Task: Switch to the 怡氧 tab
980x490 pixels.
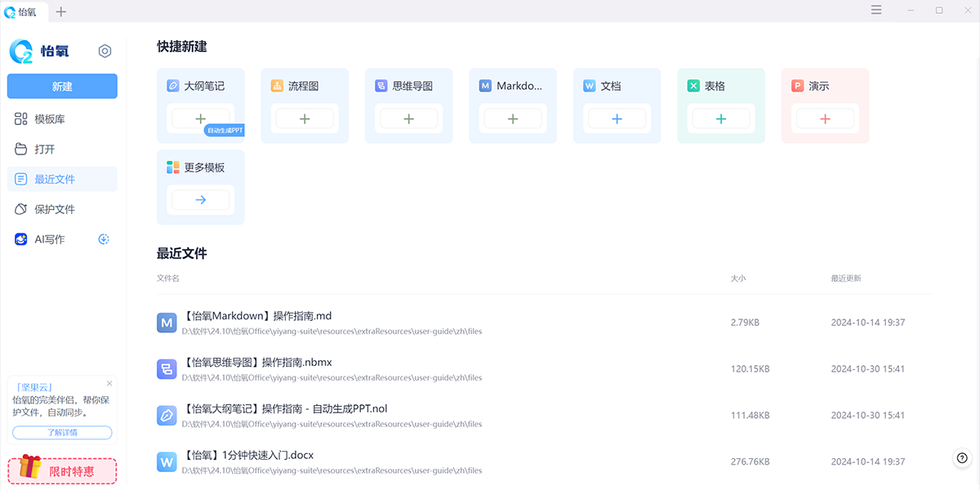Action: [x=24, y=11]
